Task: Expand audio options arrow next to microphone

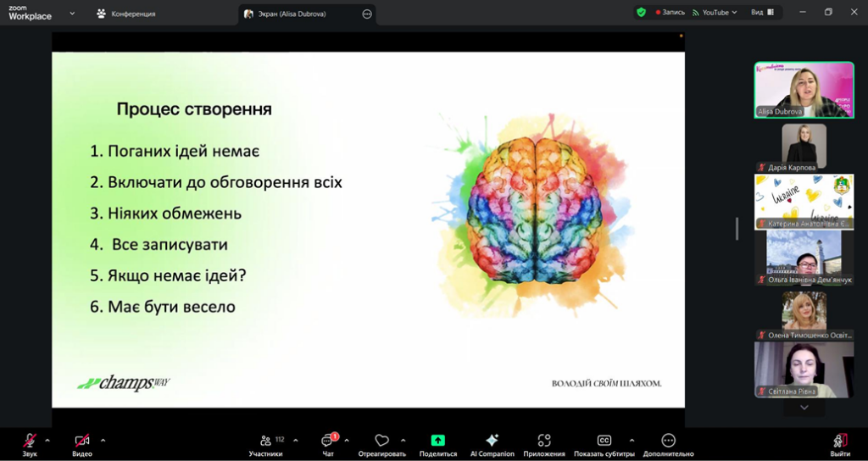Action: (47, 440)
